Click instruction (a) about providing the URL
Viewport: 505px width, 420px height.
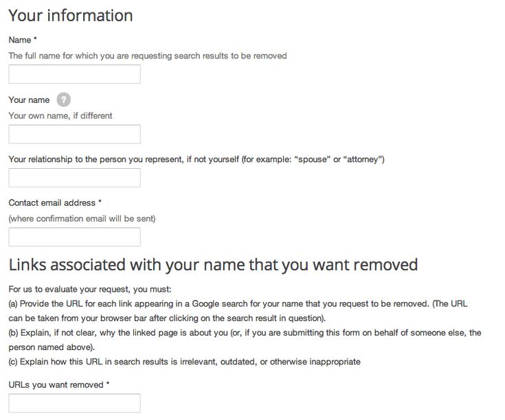pyautogui.click(x=238, y=311)
